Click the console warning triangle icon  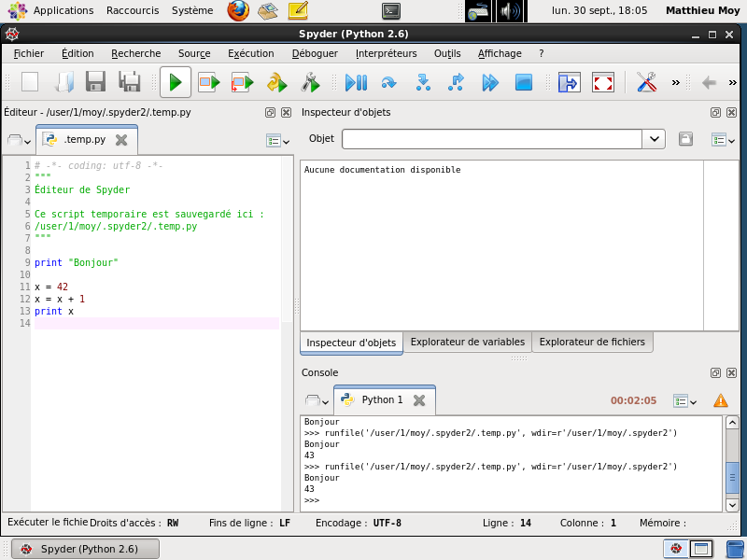pos(721,400)
